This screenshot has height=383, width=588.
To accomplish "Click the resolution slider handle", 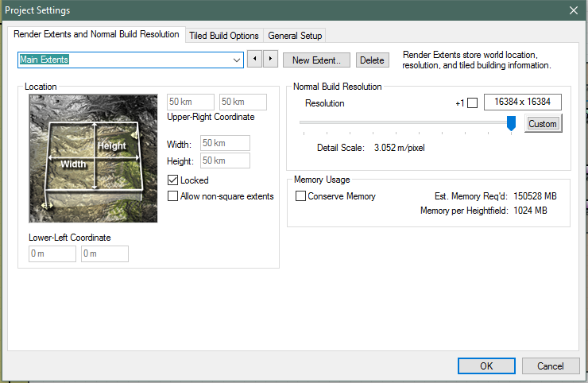I will [x=511, y=123].
